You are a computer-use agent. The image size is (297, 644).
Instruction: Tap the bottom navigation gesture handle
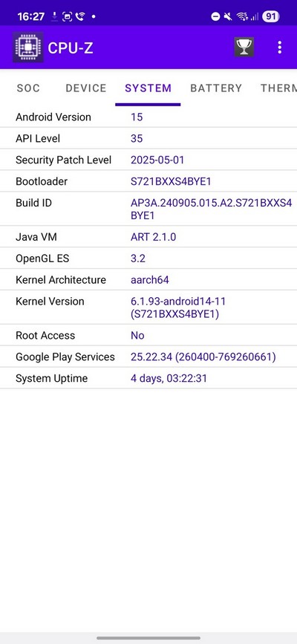click(x=148, y=638)
